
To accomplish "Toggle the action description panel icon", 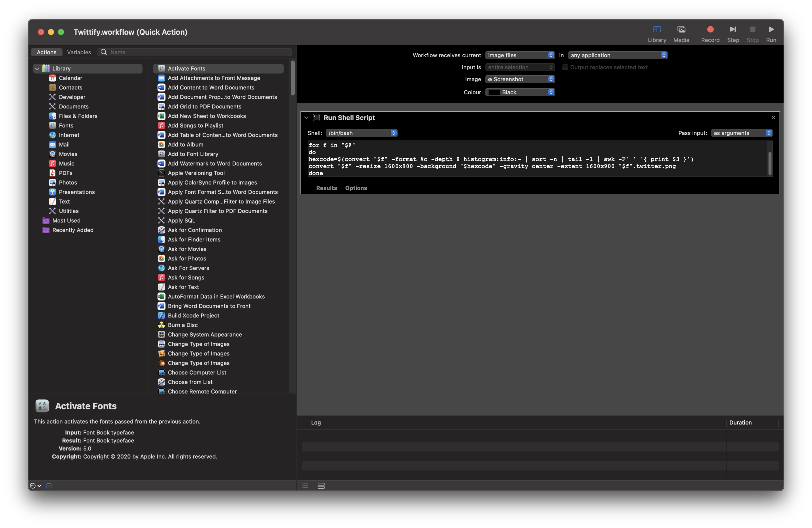I will click(49, 486).
